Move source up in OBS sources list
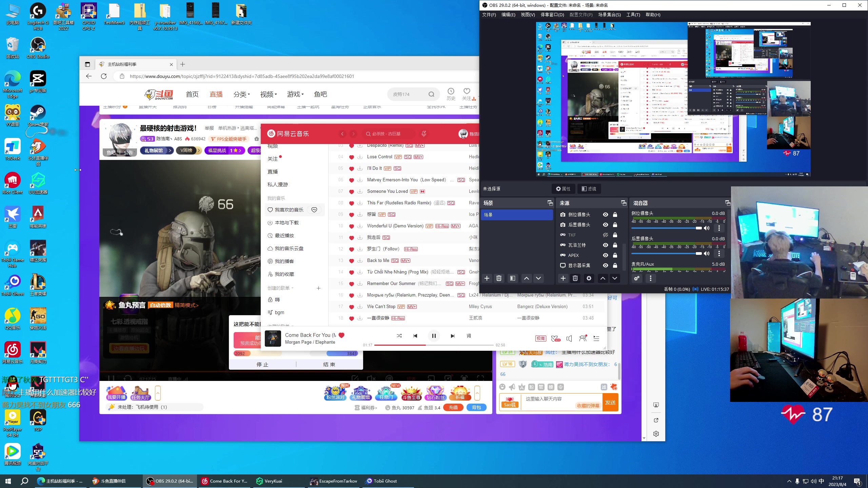The width and height of the screenshot is (868, 488). tap(603, 278)
